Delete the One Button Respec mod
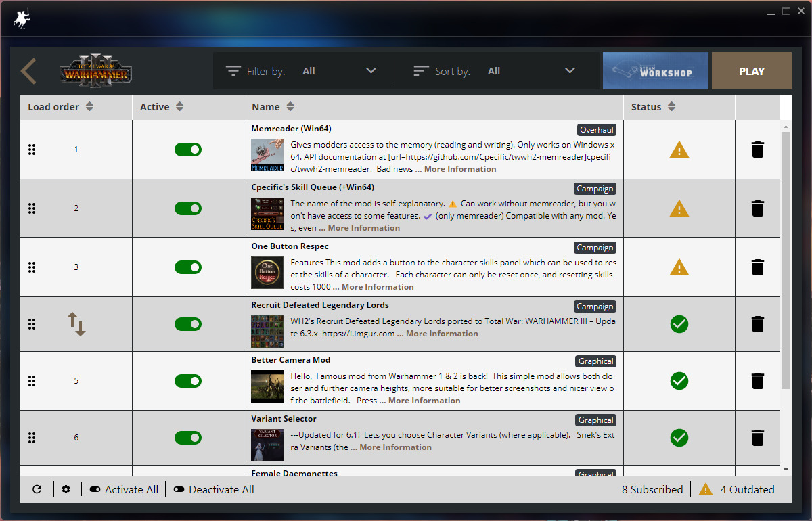This screenshot has height=521, width=812. tap(758, 267)
